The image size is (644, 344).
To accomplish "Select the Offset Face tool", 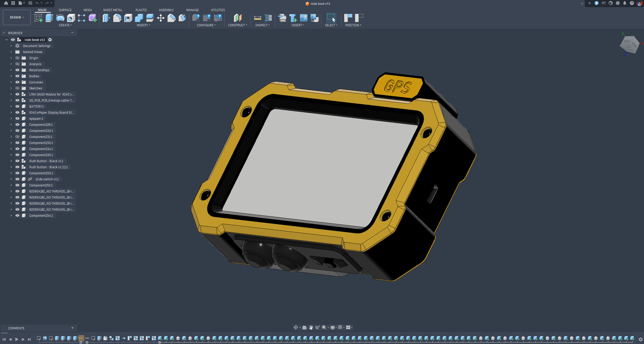I will pyautogui.click(x=150, y=18).
